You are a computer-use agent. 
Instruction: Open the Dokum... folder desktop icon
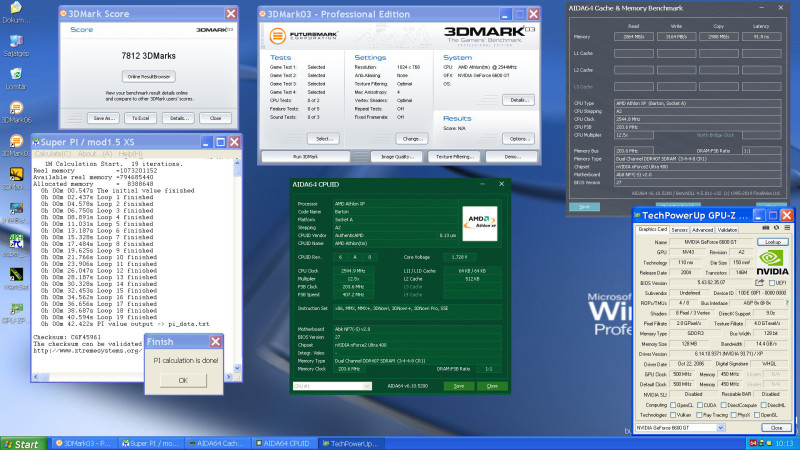16,12
